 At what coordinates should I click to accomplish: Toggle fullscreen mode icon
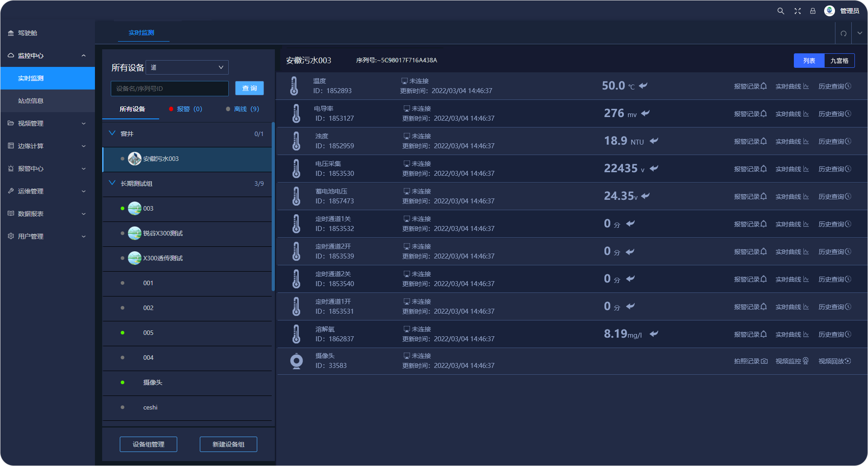point(797,11)
